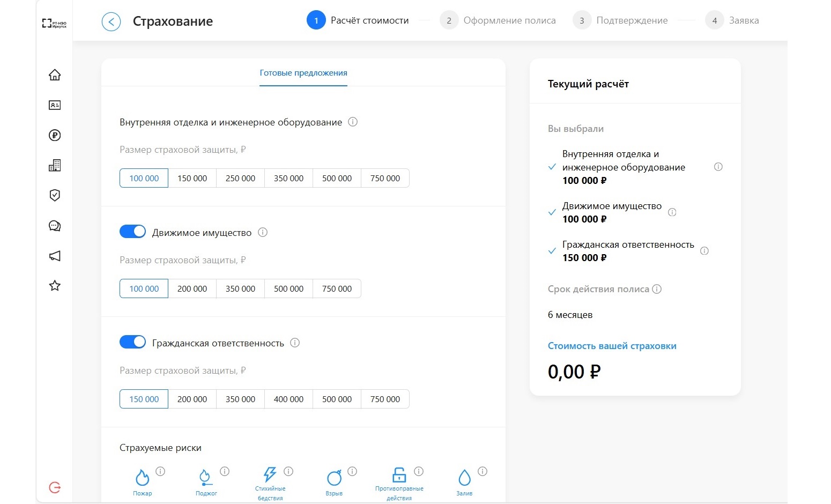Open the ruble payments icon in sidebar

pyautogui.click(x=55, y=135)
